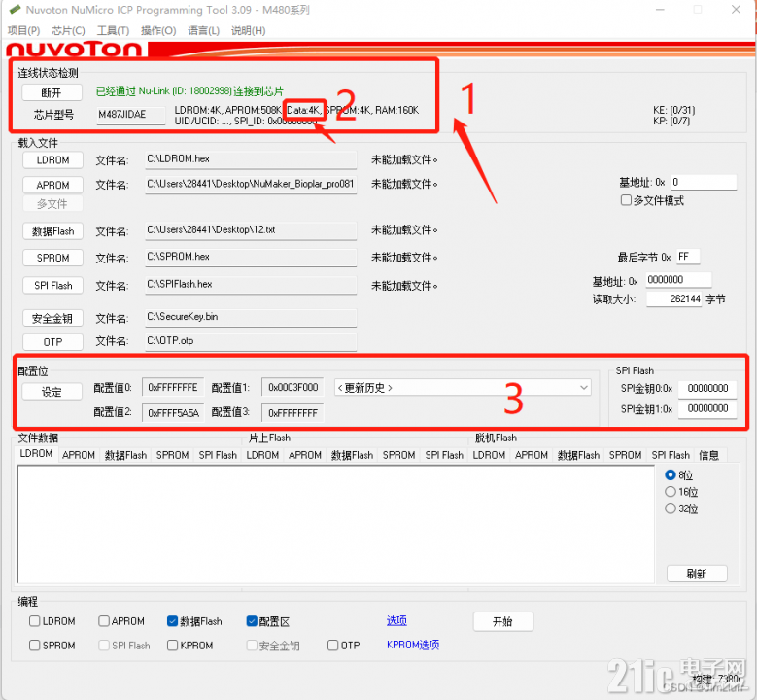The width and height of the screenshot is (757, 700).
Task: Click the APROM 基地址 input field
Action: click(x=704, y=182)
